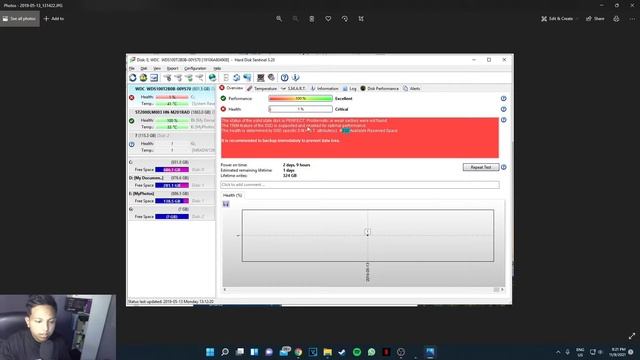Mark photo as favorite with heart icon
The image size is (640, 360).
point(328,19)
